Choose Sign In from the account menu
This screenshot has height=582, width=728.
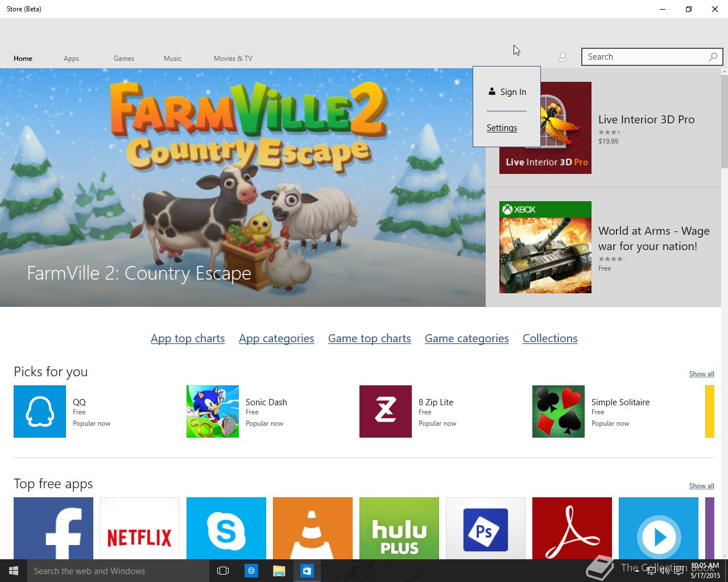[x=507, y=92]
